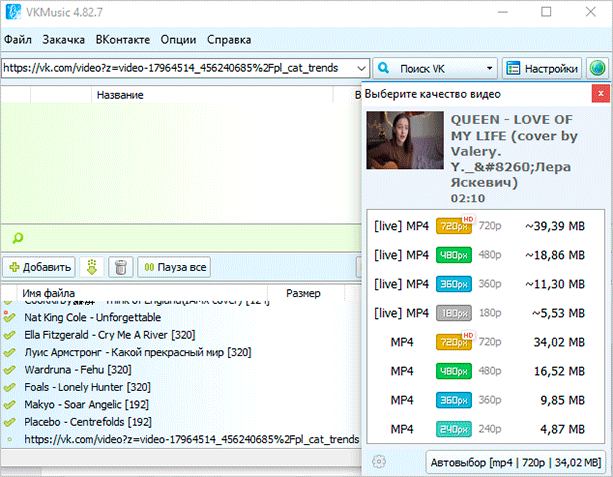Click the Queen cover video thumbnail
Image resolution: width=613 pixels, height=477 pixels.
pyautogui.click(x=405, y=140)
